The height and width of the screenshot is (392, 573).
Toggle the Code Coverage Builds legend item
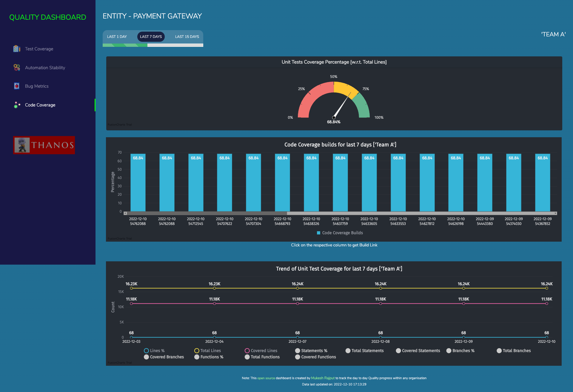pos(340,233)
